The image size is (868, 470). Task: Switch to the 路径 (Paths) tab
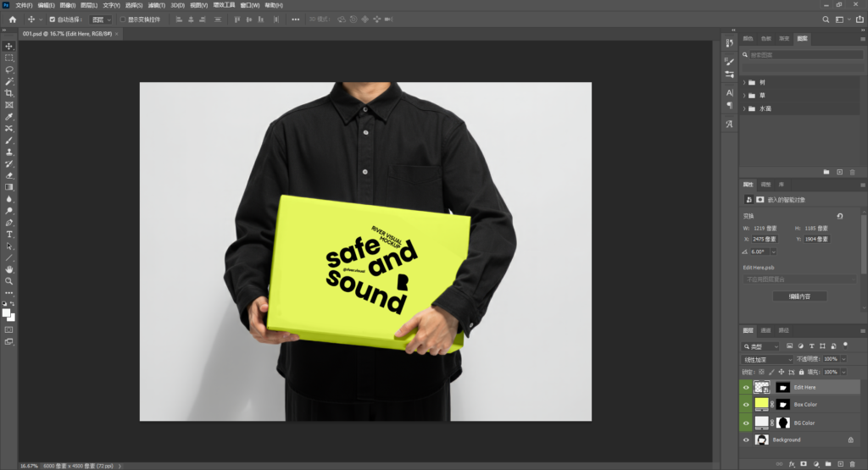tap(784, 330)
